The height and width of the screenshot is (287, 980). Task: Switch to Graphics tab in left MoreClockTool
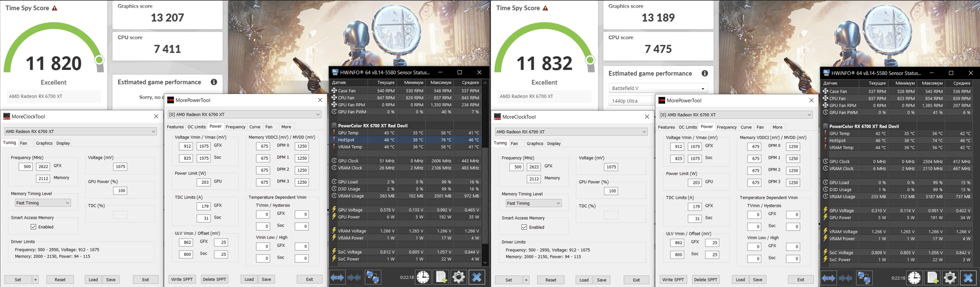pyautogui.click(x=44, y=143)
